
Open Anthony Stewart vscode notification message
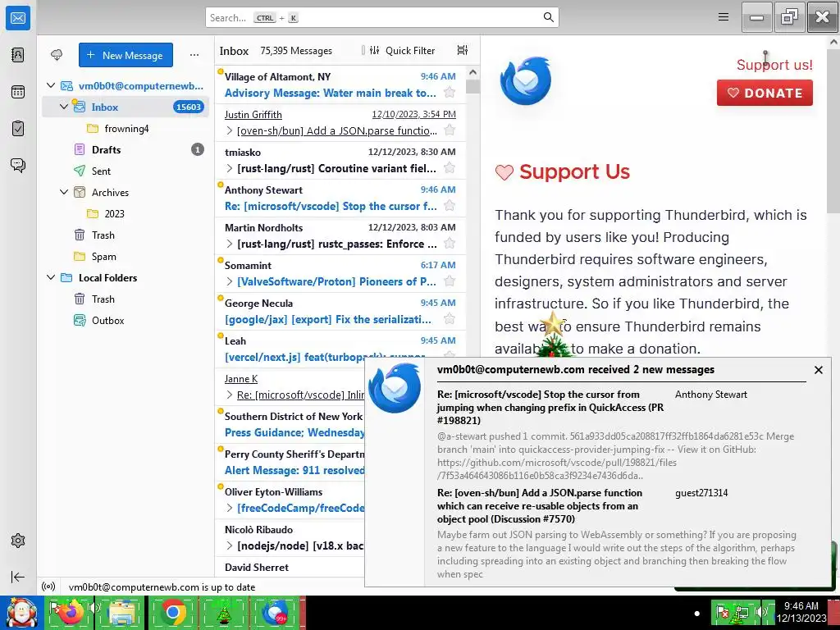click(x=616, y=434)
